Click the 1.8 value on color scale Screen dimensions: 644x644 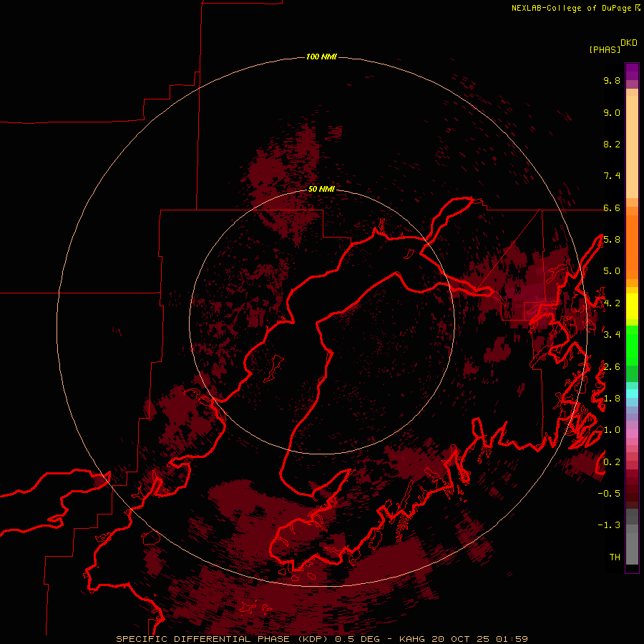click(x=612, y=399)
